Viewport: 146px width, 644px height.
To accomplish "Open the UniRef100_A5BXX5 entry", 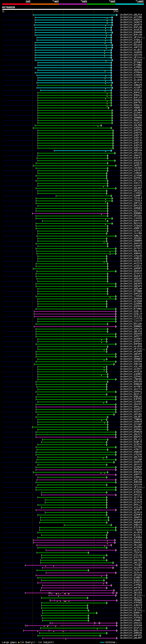I will point(131,525).
